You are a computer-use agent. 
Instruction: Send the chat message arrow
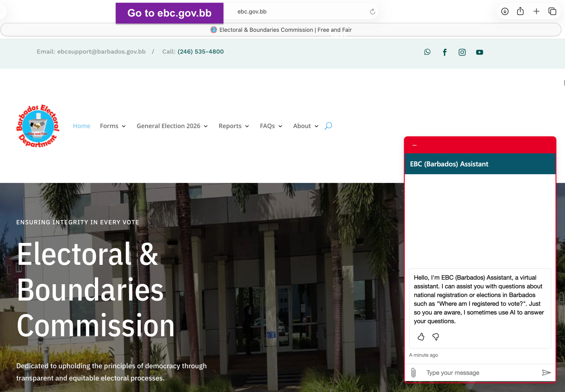(546, 373)
